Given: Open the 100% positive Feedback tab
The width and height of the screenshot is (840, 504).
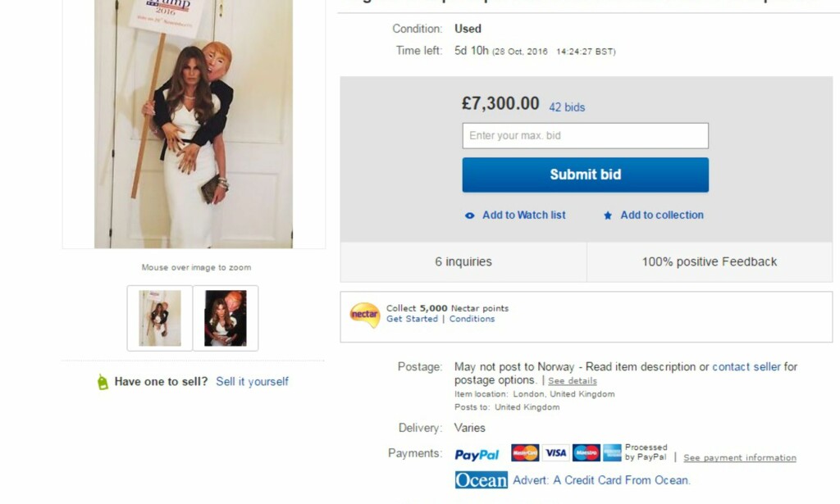Looking at the screenshot, I should [x=710, y=261].
